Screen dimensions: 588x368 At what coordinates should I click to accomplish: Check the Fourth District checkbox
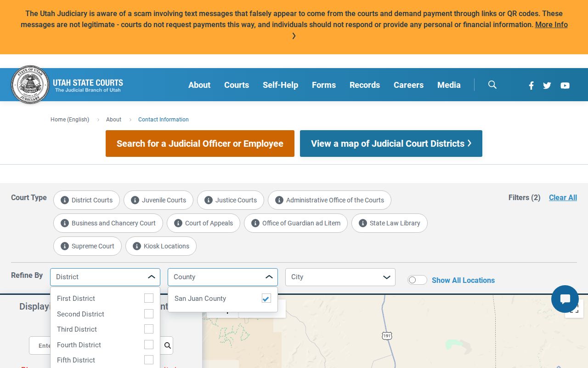[149, 345]
